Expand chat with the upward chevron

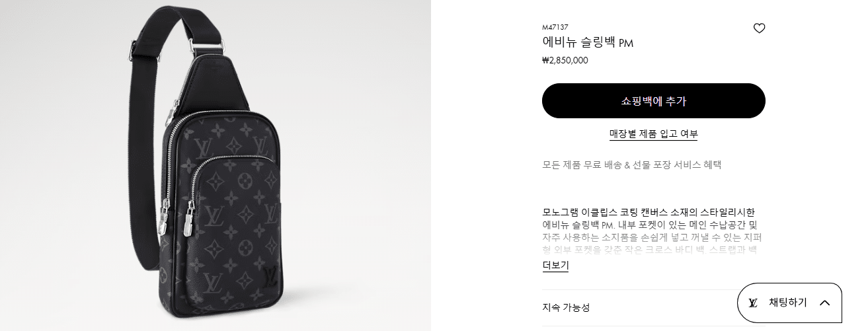(x=824, y=303)
